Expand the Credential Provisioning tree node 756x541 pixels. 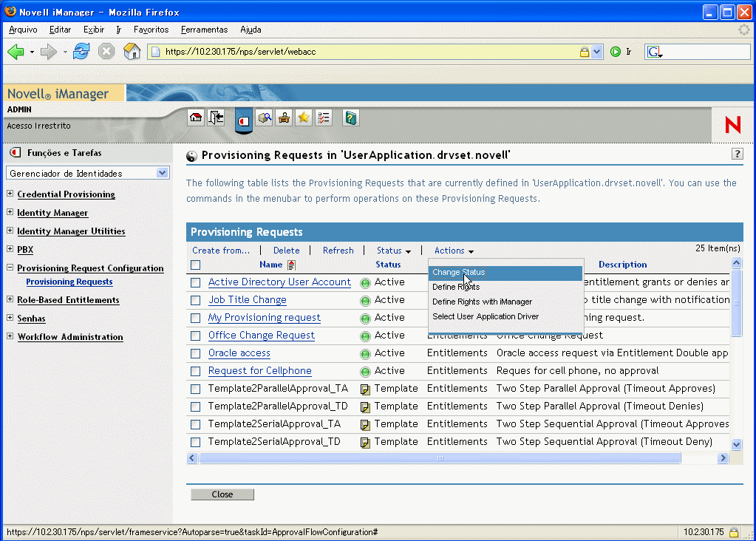pos(10,194)
